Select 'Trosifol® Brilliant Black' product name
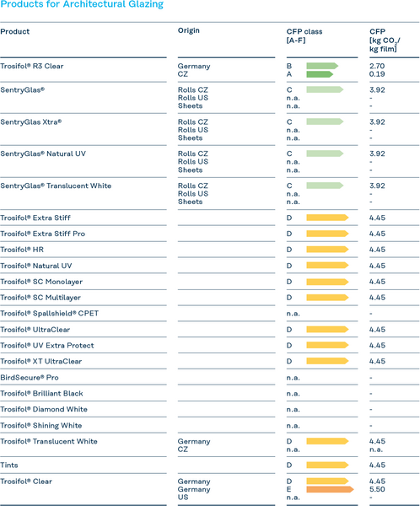This screenshot has height=506, width=420. (41, 393)
